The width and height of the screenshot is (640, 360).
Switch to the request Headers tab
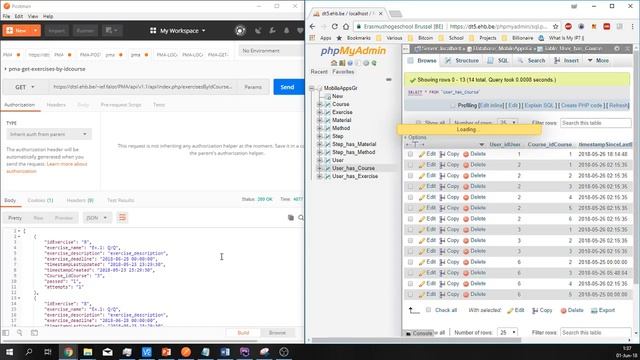coord(56,105)
